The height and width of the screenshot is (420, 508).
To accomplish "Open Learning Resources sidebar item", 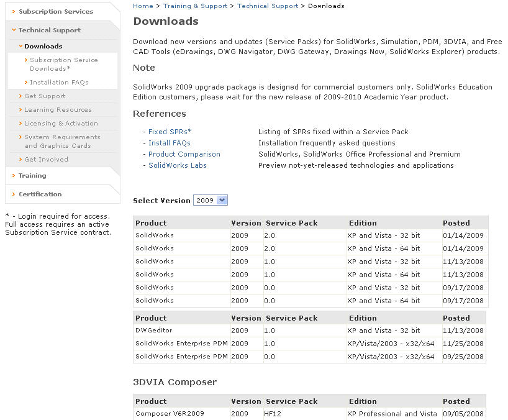I will coord(58,109).
